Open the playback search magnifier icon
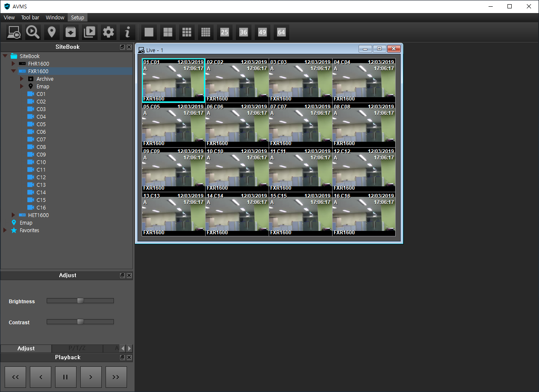539x392 pixels. pos(33,32)
